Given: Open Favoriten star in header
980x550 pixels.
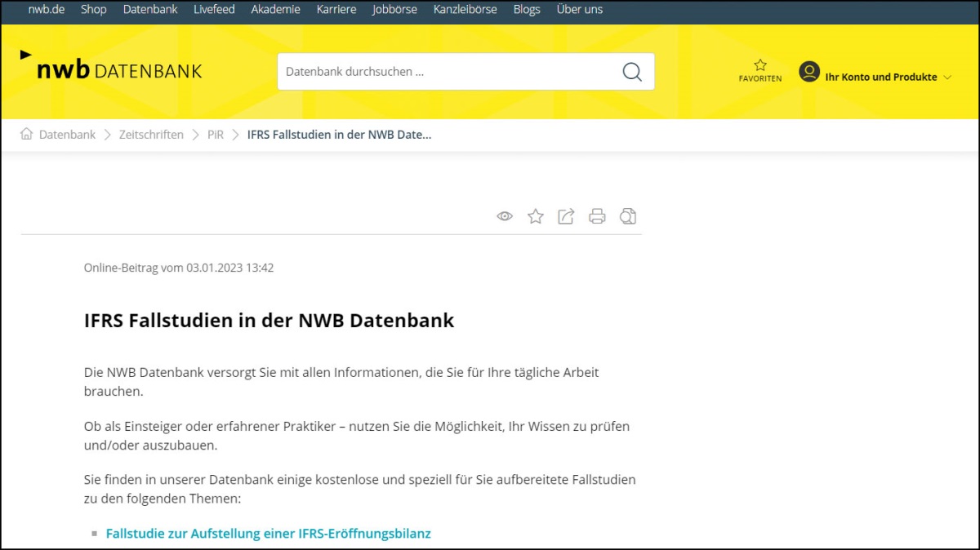Looking at the screenshot, I should (x=760, y=65).
